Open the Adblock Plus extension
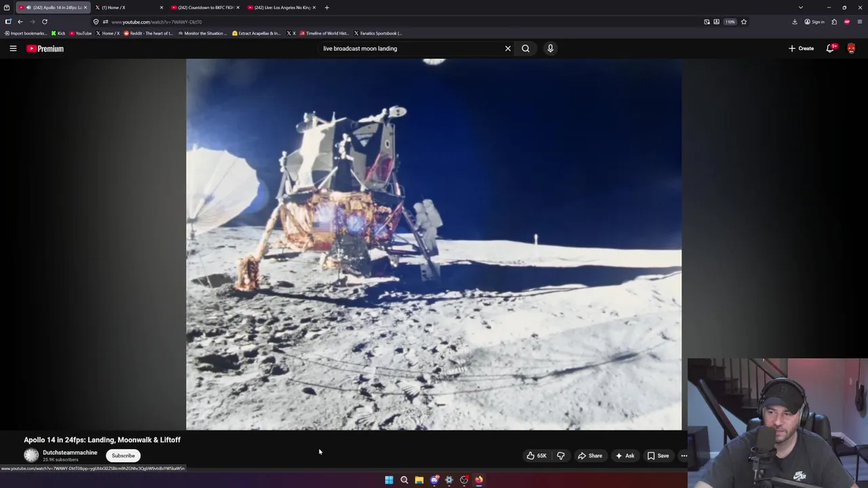The width and height of the screenshot is (868, 488). click(847, 22)
